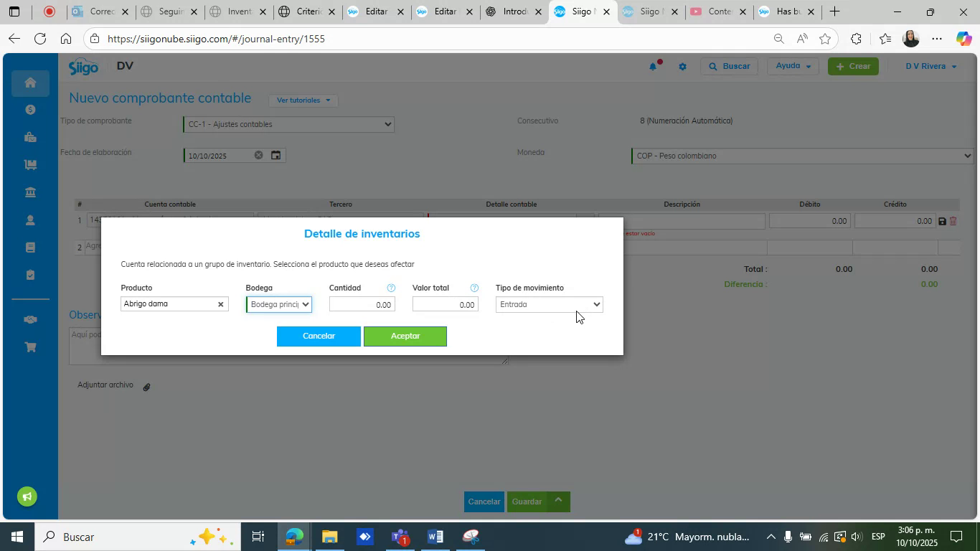Click the Cantidad input field
The height and width of the screenshot is (551, 980).
pyautogui.click(x=362, y=305)
